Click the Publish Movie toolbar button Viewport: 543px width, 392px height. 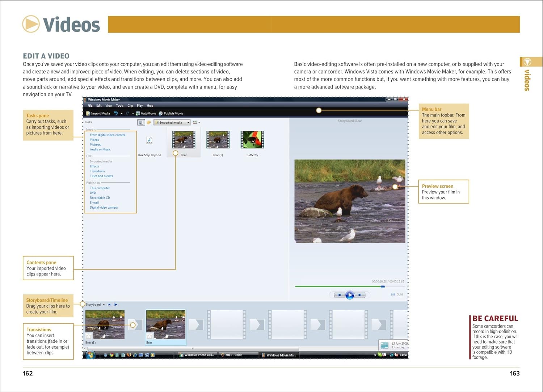(171, 113)
